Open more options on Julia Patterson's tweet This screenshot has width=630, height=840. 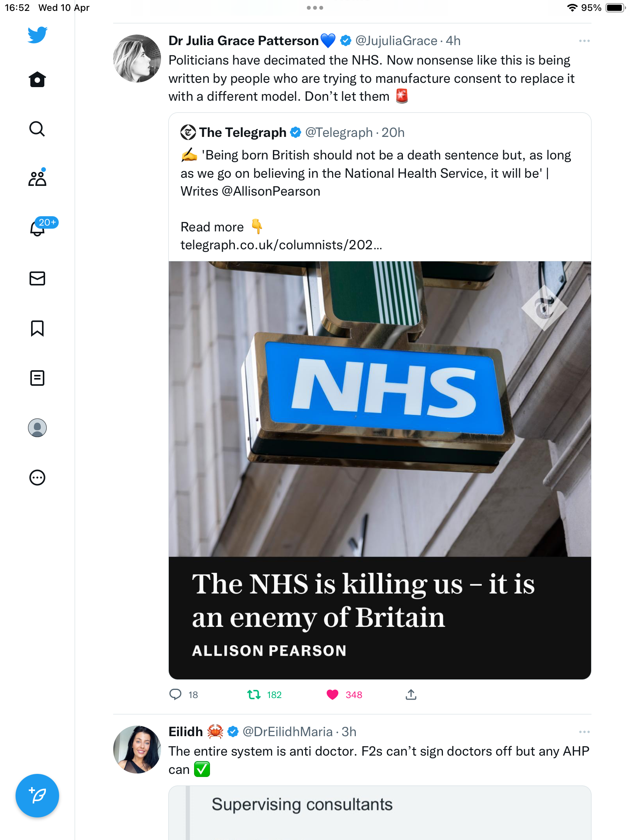point(584,41)
